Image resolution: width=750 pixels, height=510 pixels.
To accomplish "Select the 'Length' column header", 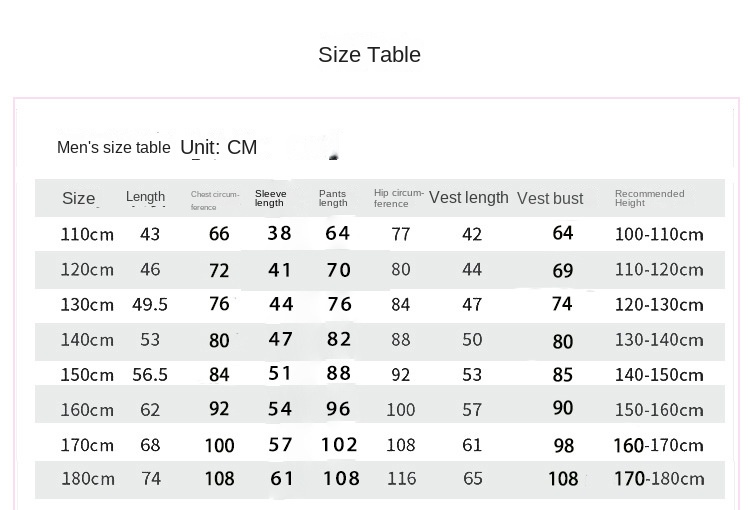I will click(x=146, y=197).
